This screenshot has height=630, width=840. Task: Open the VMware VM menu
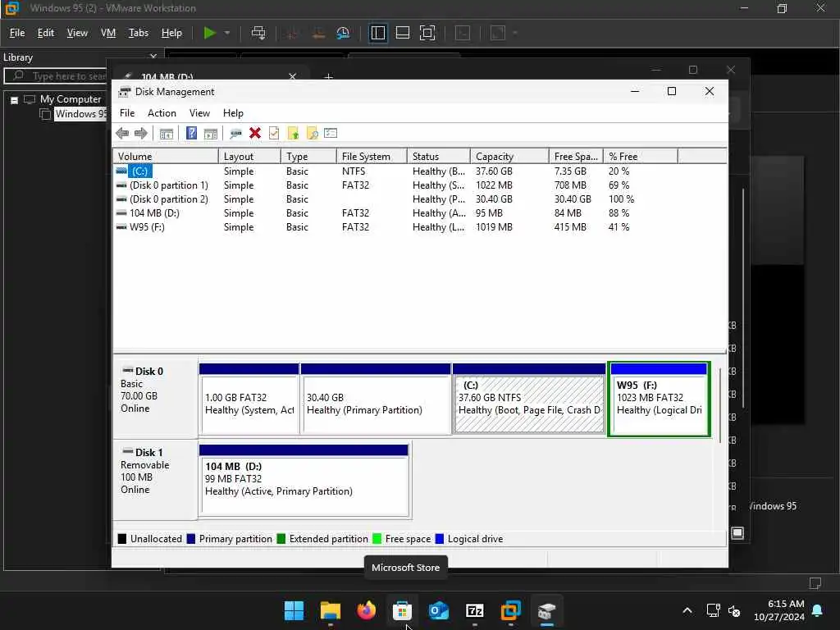click(x=108, y=33)
